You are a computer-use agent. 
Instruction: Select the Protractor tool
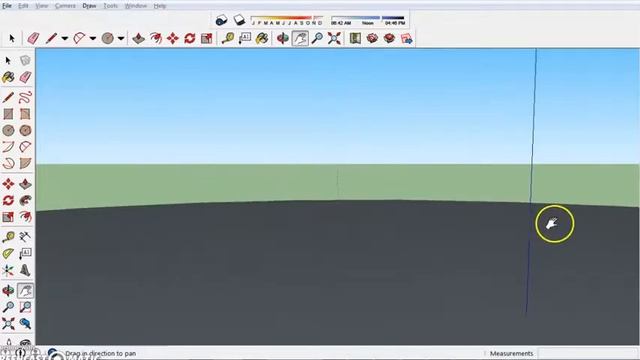tap(8, 253)
